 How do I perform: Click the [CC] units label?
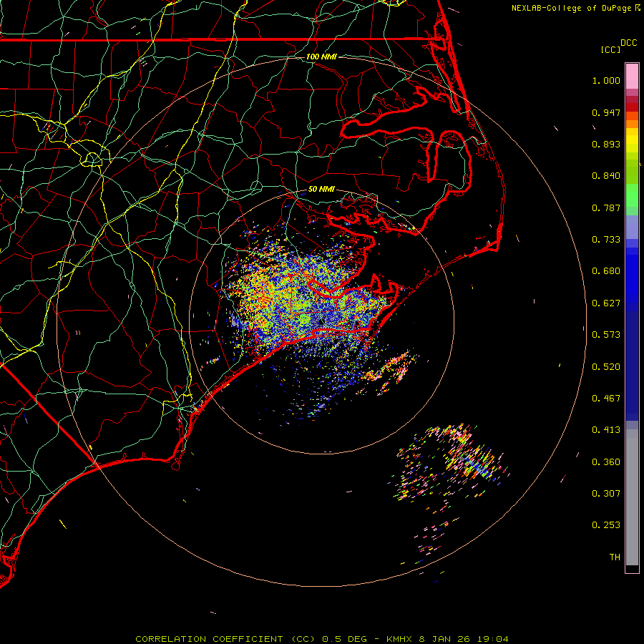tap(610, 49)
